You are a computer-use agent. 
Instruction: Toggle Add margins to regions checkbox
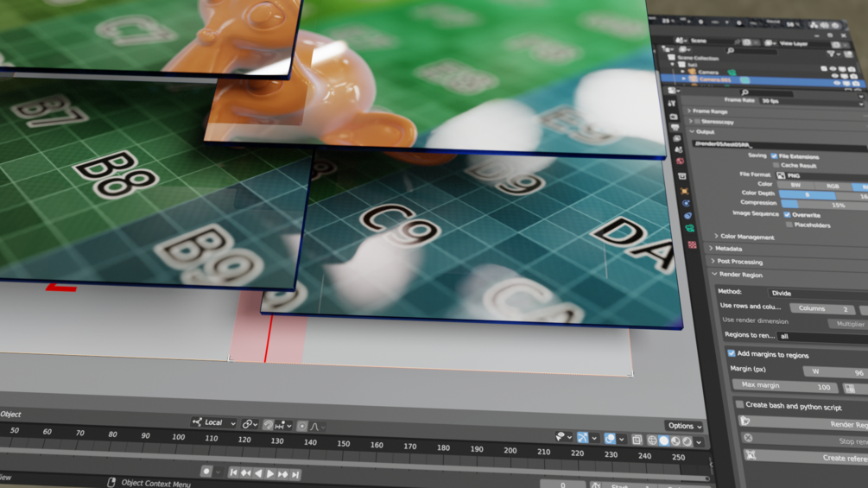[732, 353]
